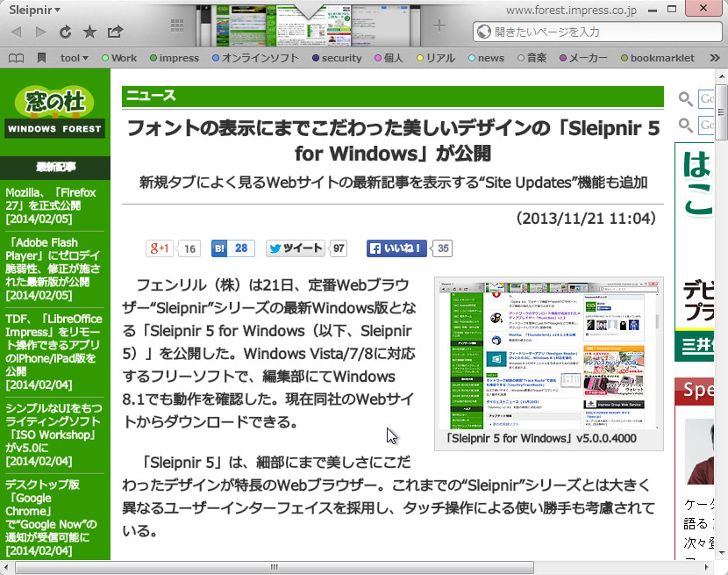
Task: Navigate back using the left arrow
Action: click(x=16, y=31)
